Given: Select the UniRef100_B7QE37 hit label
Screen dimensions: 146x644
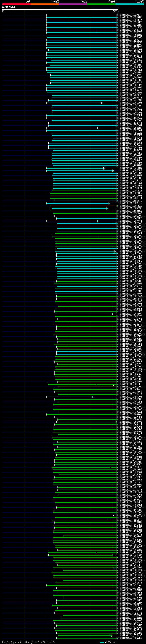Looking at the screenshot, I should click(131, 555).
